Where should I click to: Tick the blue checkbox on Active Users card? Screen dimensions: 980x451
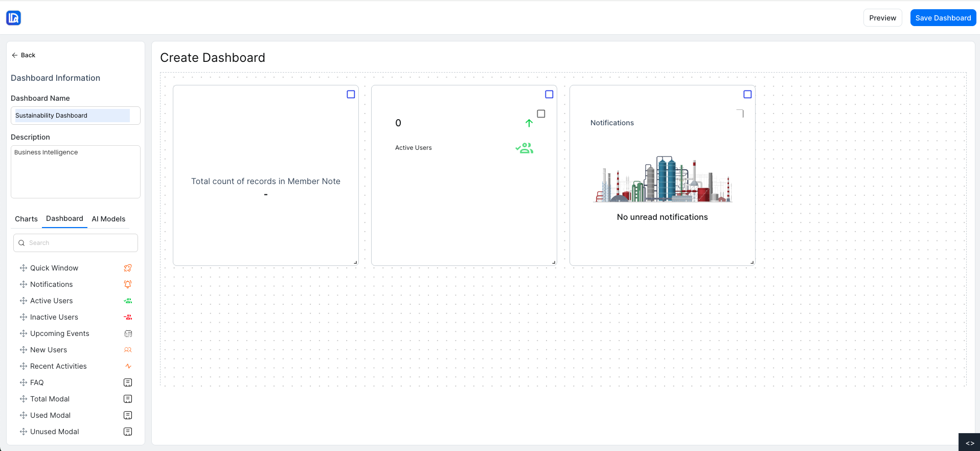point(549,94)
